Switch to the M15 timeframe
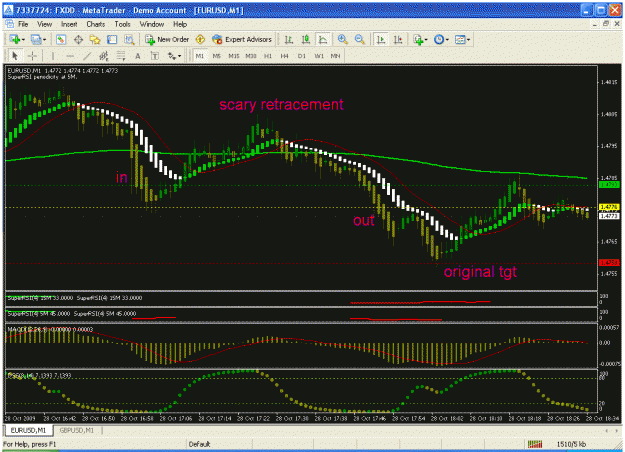The height and width of the screenshot is (452, 625). click(234, 56)
